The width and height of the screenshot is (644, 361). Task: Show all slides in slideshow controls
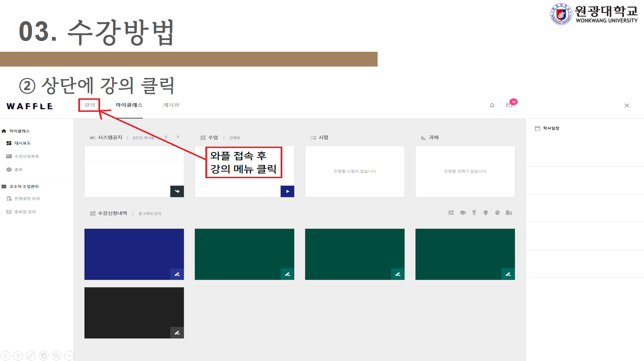click(44, 355)
